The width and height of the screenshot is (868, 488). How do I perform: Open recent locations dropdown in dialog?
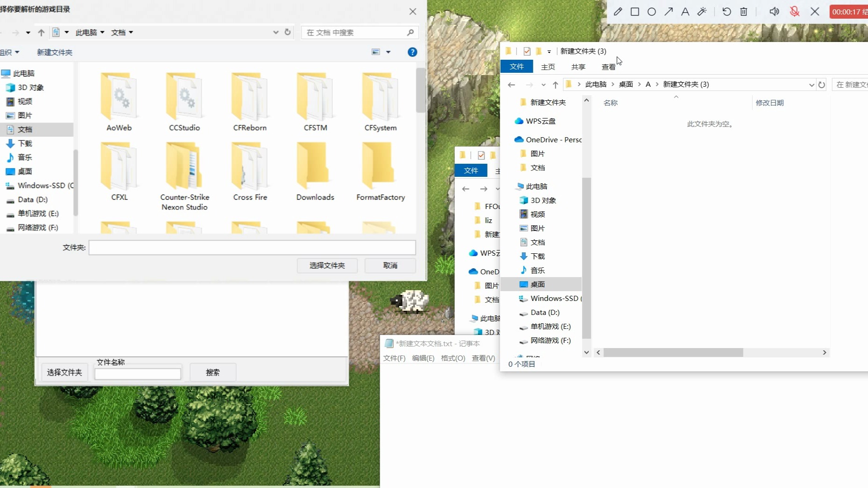point(28,33)
